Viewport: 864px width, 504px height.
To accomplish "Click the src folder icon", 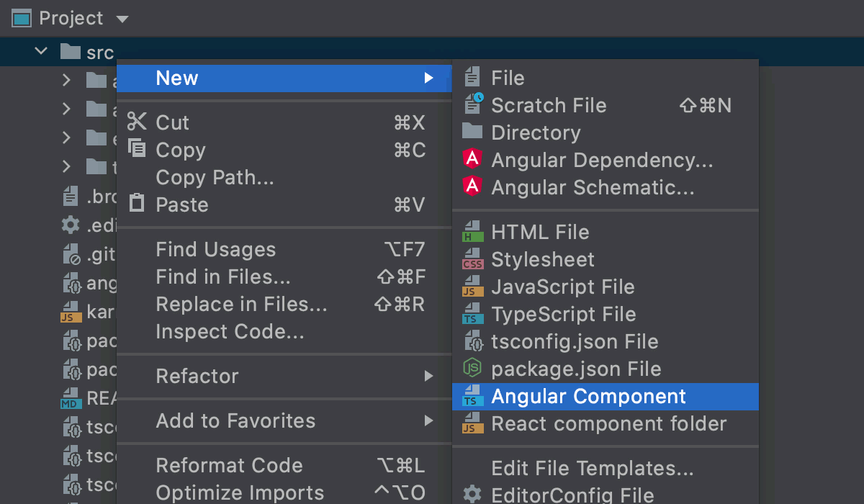I will 70,51.
